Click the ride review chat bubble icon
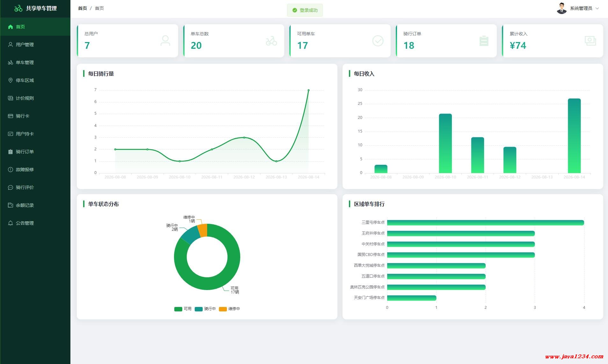The width and height of the screenshot is (608, 364). 11,187
